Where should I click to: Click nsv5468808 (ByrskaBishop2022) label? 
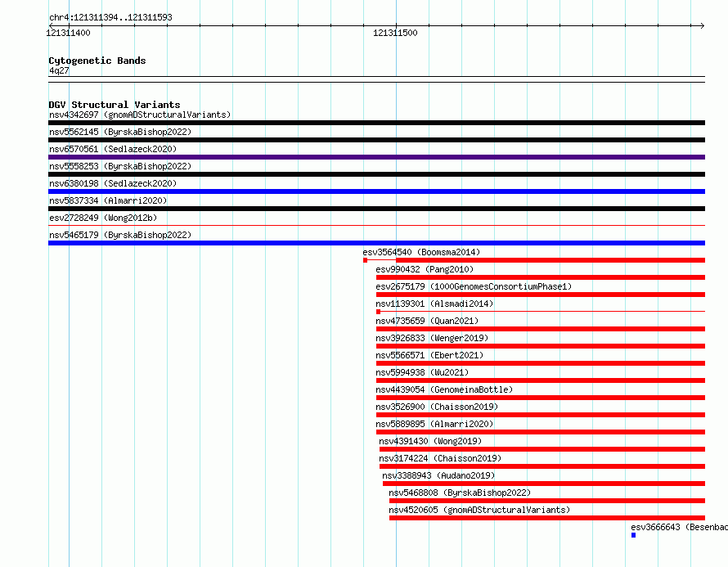click(460, 493)
